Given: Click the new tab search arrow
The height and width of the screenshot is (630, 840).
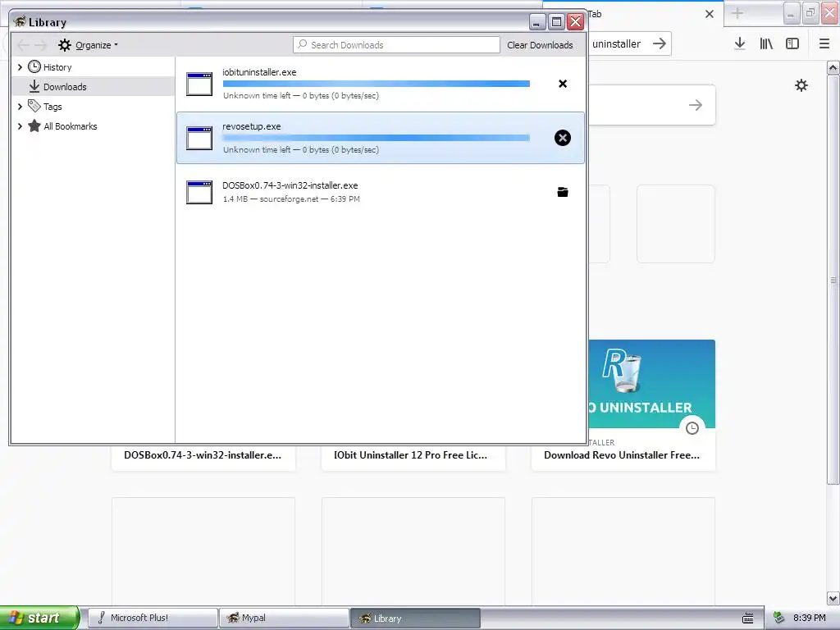Looking at the screenshot, I should [x=696, y=105].
